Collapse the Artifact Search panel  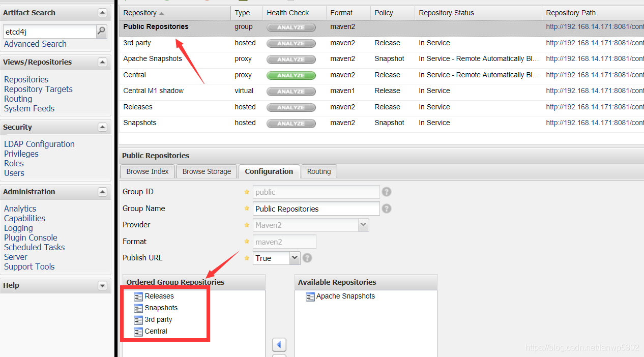coord(103,13)
